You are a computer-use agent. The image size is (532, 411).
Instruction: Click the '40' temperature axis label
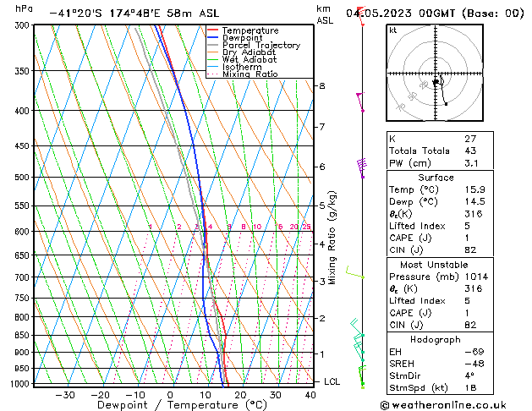click(310, 396)
